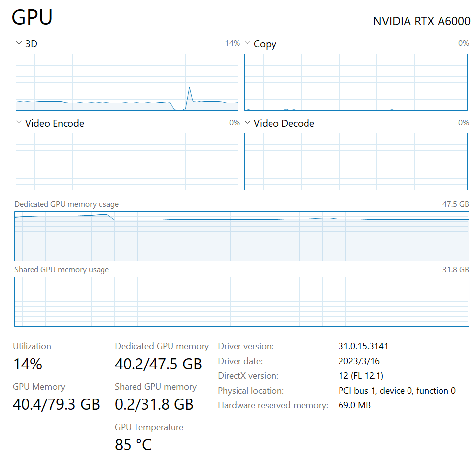Select the Video Decode graph area
This screenshot has height=466, width=476.
coord(356,162)
